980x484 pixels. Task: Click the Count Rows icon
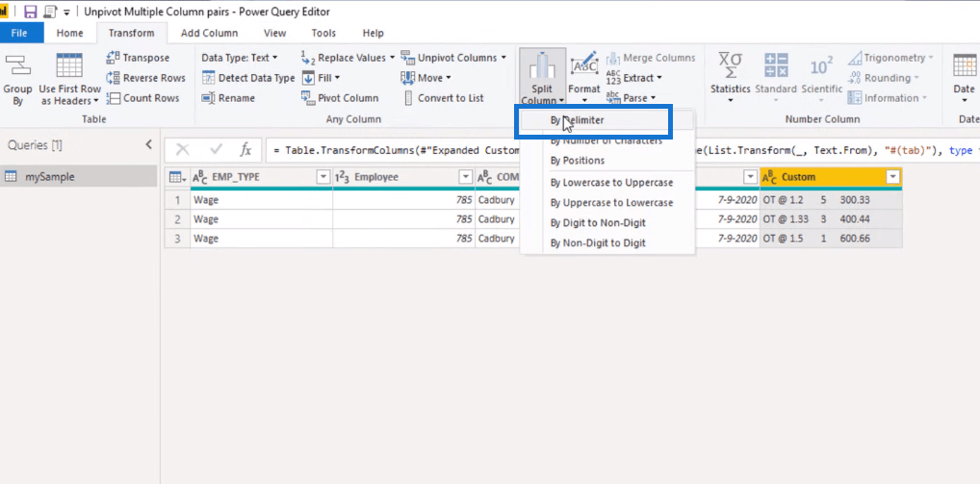(x=114, y=98)
